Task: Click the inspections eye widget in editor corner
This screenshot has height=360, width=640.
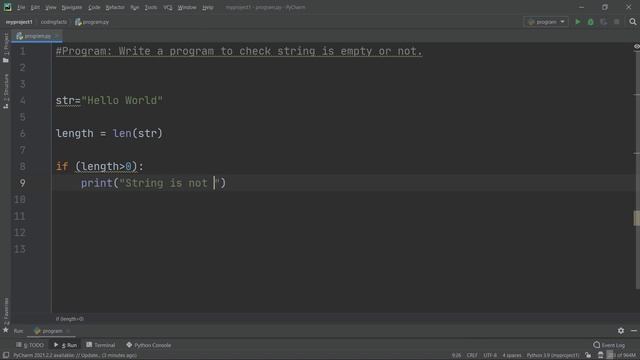Action: point(636,47)
